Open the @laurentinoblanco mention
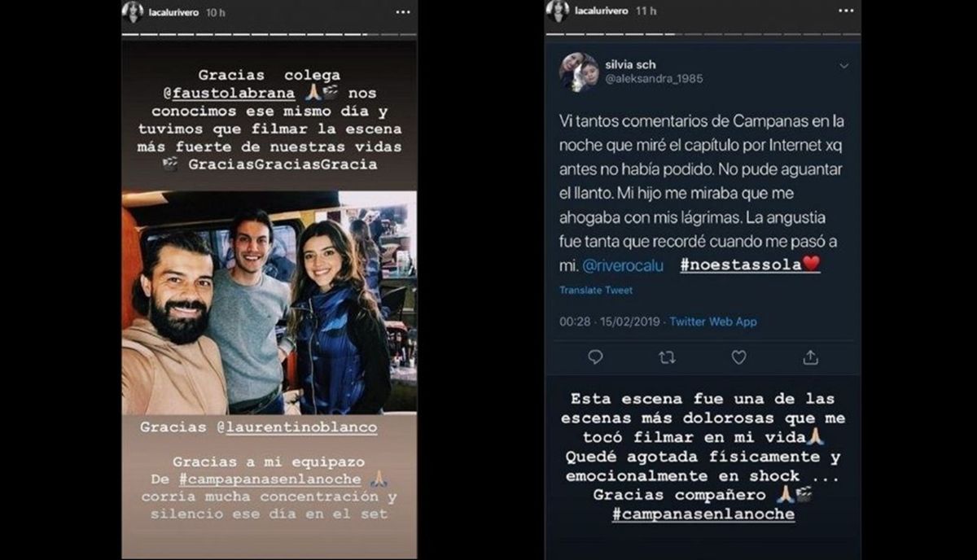The image size is (977, 560). coord(283,427)
